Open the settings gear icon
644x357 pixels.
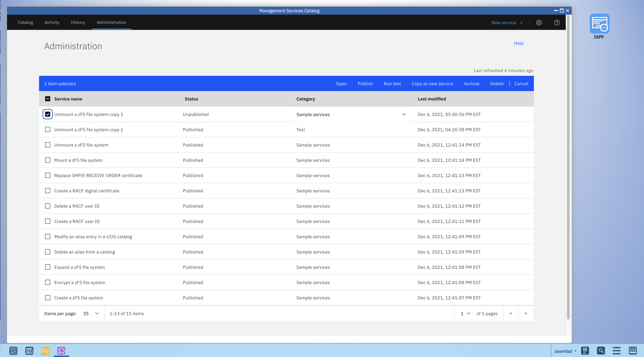[x=539, y=23]
